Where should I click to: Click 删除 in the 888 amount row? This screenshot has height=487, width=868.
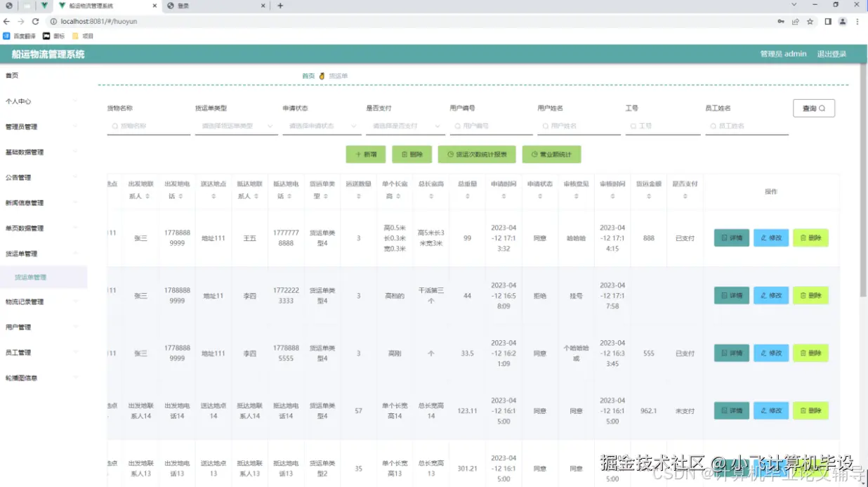(810, 238)
